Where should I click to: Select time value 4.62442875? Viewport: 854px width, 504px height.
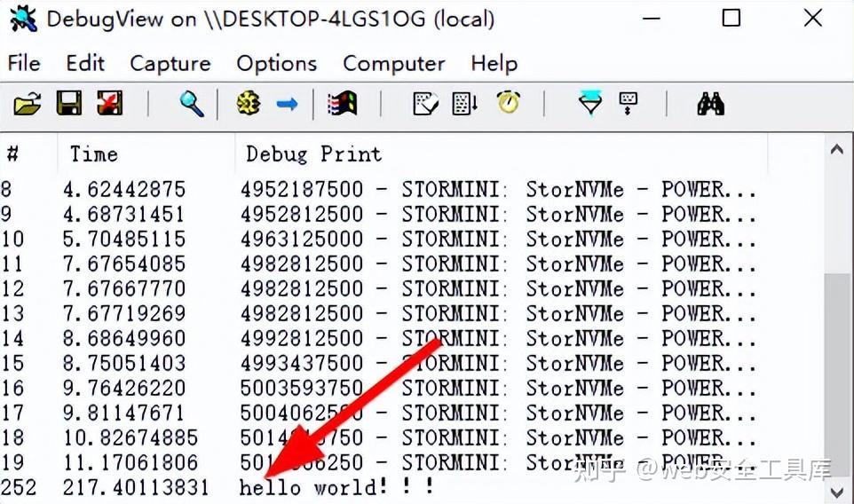(124, 189)
